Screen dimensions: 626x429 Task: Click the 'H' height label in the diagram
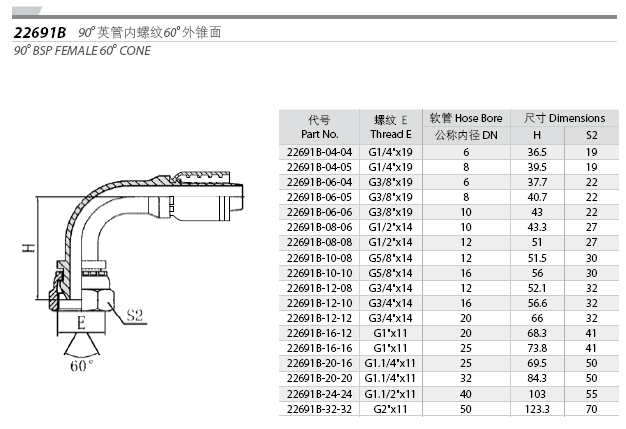click(28, 248)
